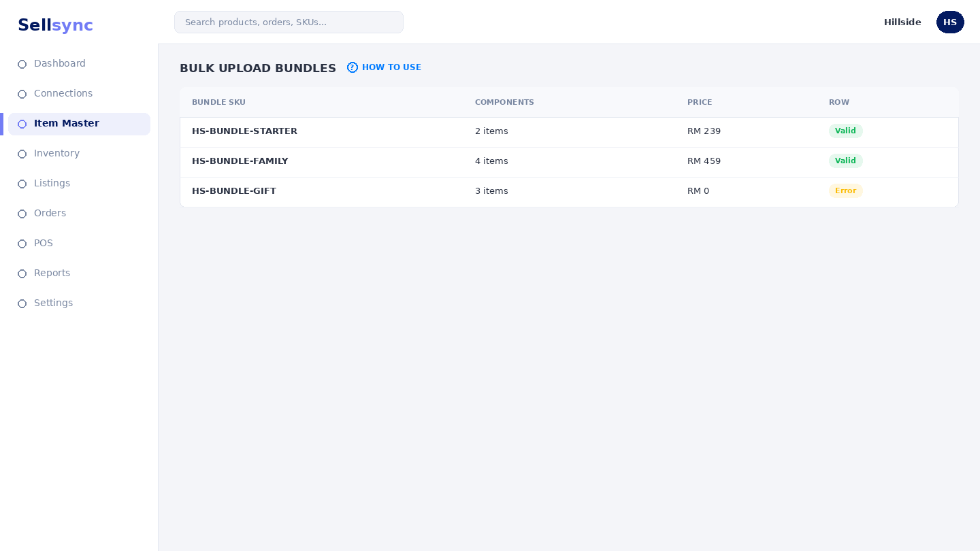Click the Connections circle icon in sidebar
The image size is (980, 551).
22,94
